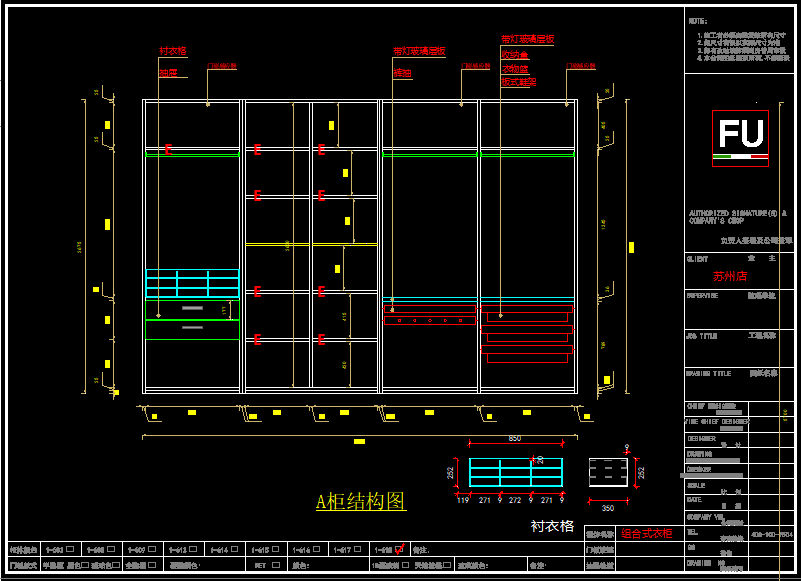Viewport: 801px width, 581px height.
Task: Select the 板式鞋架 callout label
Action: click(518, 82)
